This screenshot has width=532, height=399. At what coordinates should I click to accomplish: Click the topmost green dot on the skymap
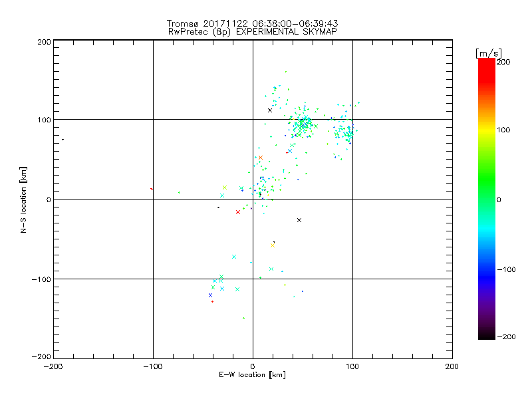[x=286, y=72]
